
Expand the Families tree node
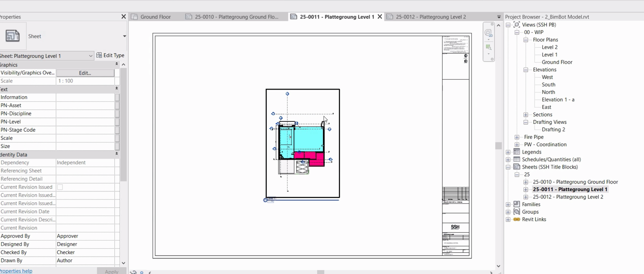pyautogui.click(x=508, y=204)
